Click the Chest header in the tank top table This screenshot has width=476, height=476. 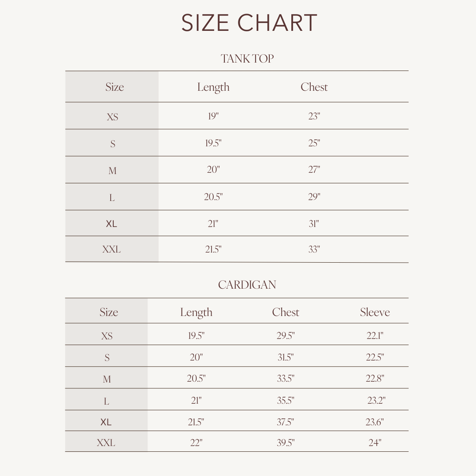click(314, 87)
